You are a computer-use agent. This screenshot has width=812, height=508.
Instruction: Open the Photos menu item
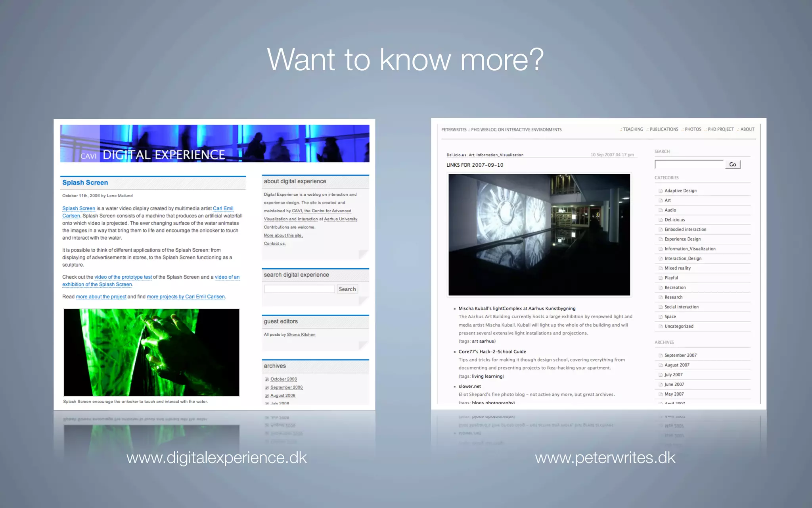point(693,129)
